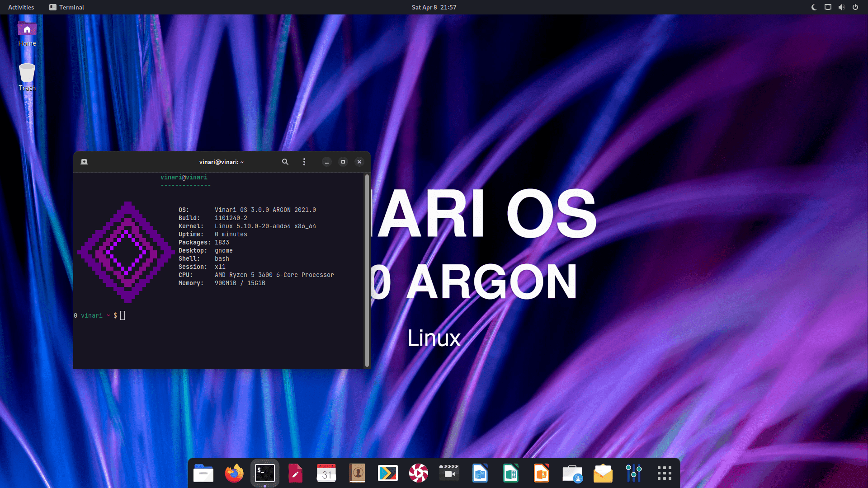This screenshot has height=488, width=868.
Task: Click the kernel line 'Linux 5.10.0-20-amd64 x86_64'
Action: (265, 226)
